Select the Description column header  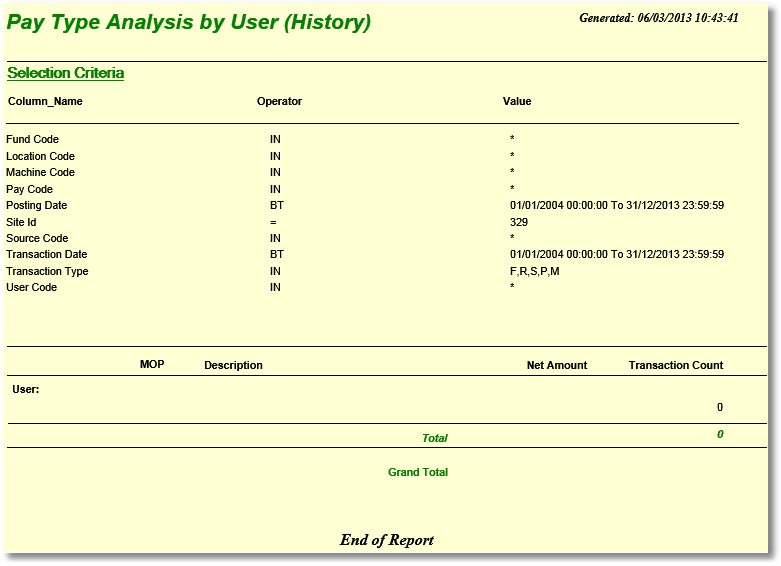[x=233, y=365]
